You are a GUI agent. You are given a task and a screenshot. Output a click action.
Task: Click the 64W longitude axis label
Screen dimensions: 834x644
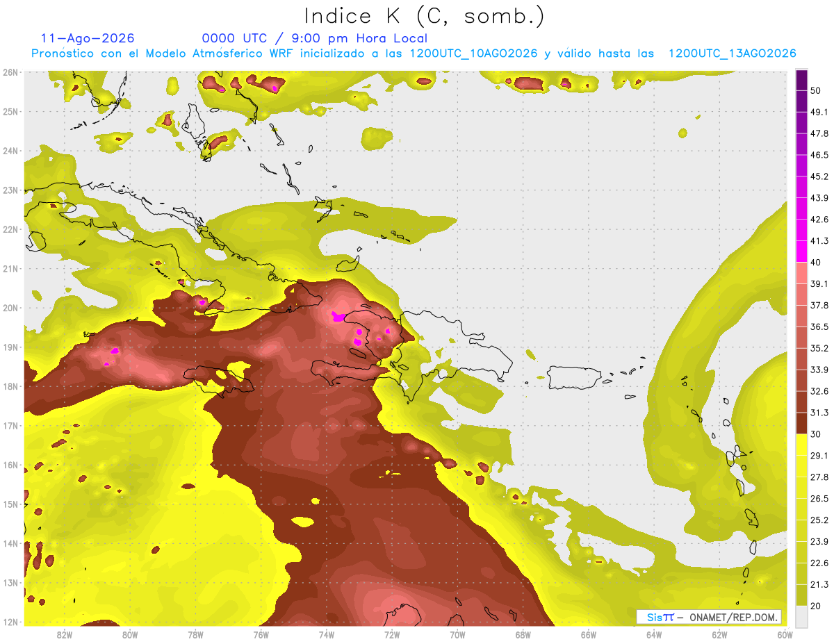tap(654, 634)
